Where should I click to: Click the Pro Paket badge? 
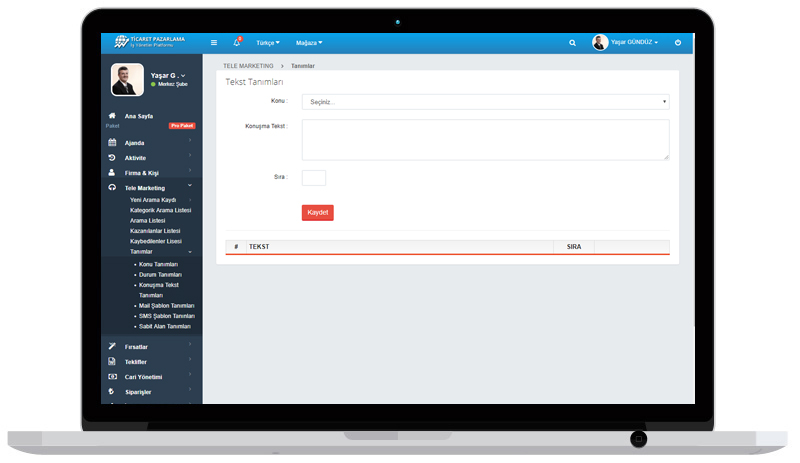tap(182, 126)
